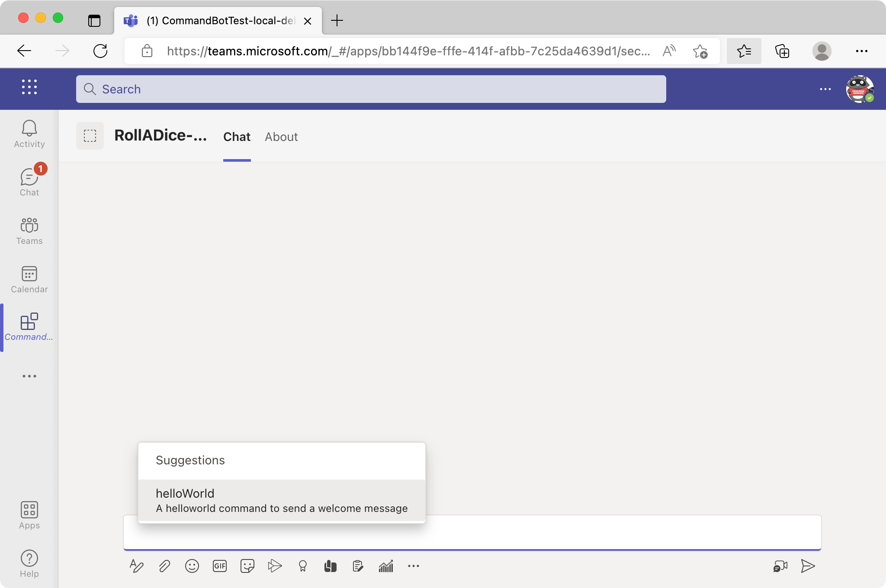Screen dimensions: 886x588
Task: Close the CommandBotTest browser tab
Action: point(308,21)
